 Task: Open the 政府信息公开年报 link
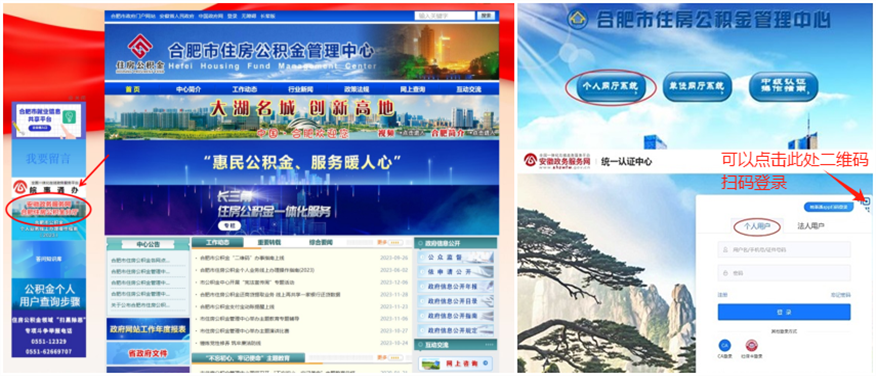click(x=455, y=287)
